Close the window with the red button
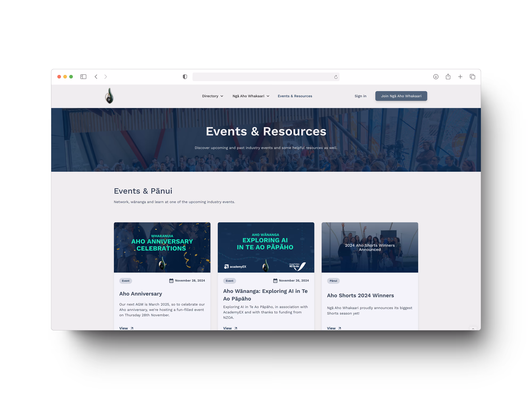The image size is (532, 399). (59, 77)
